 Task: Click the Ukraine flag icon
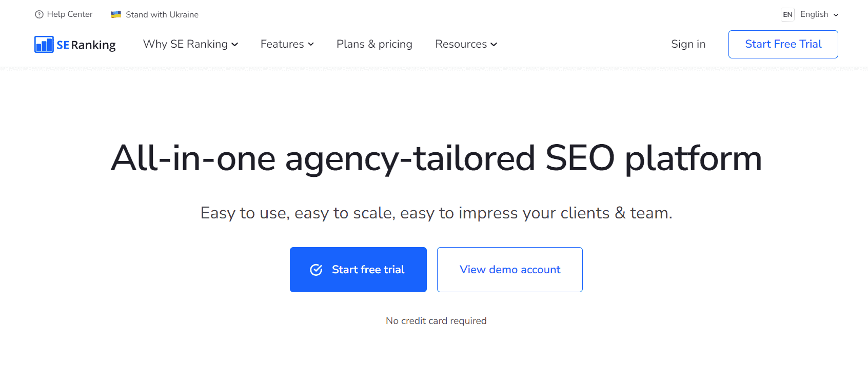pos(116,14)
